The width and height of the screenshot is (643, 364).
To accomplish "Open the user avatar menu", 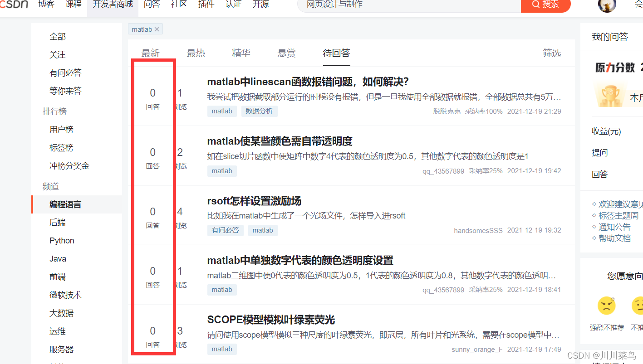I will pyautogui.click(x=607, y=6).
